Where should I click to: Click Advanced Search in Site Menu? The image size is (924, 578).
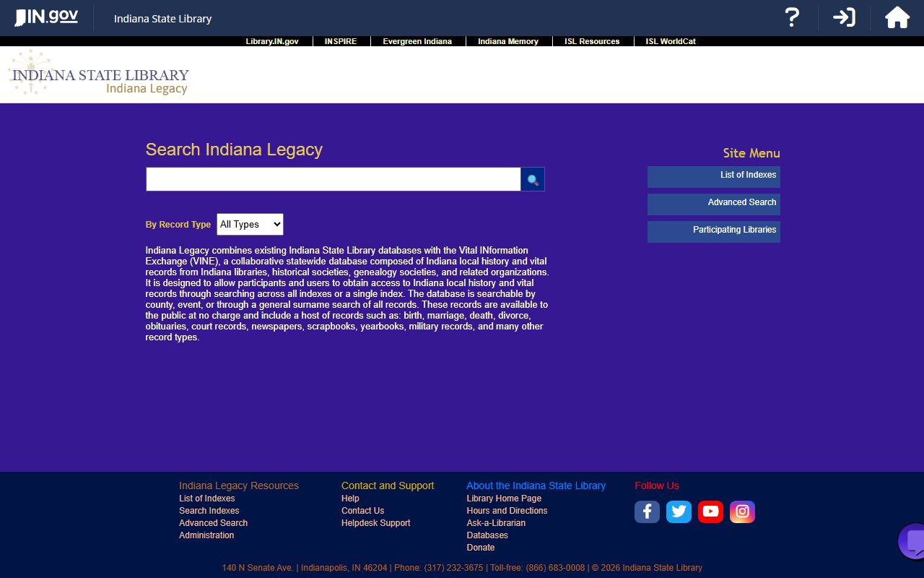point(714,204)
